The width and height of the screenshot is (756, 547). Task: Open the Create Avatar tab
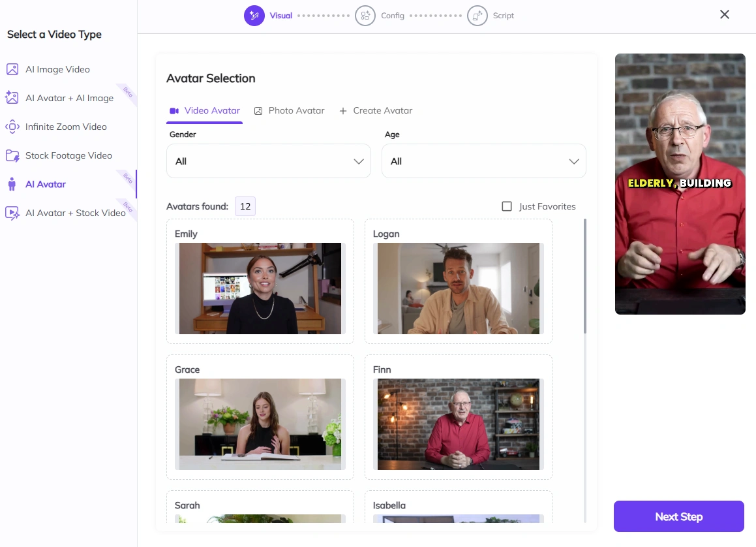pos(376,111)
